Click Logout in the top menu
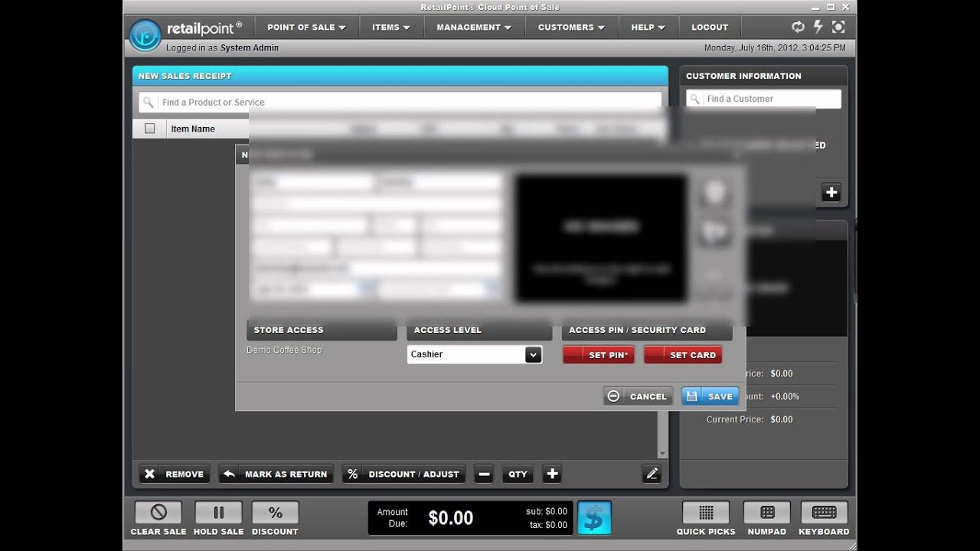Image resolution: width=980 pixels, height=551 pixels. pos(710,27)
